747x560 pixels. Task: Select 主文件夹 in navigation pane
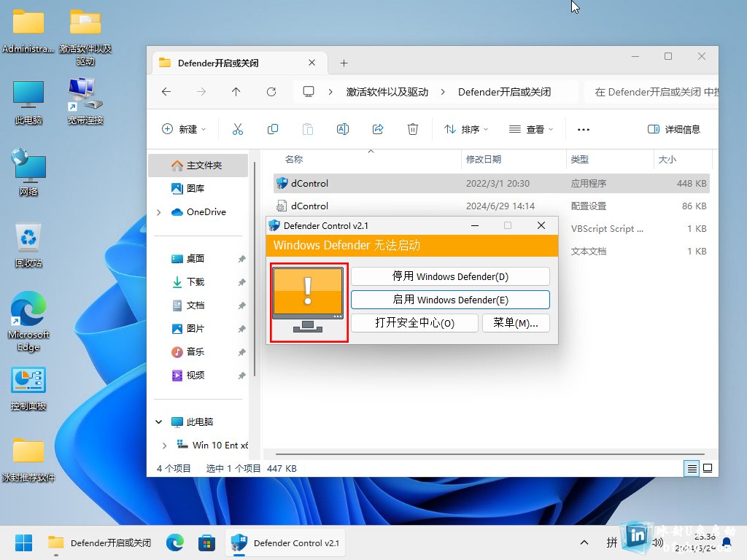(x=198, y=166)
